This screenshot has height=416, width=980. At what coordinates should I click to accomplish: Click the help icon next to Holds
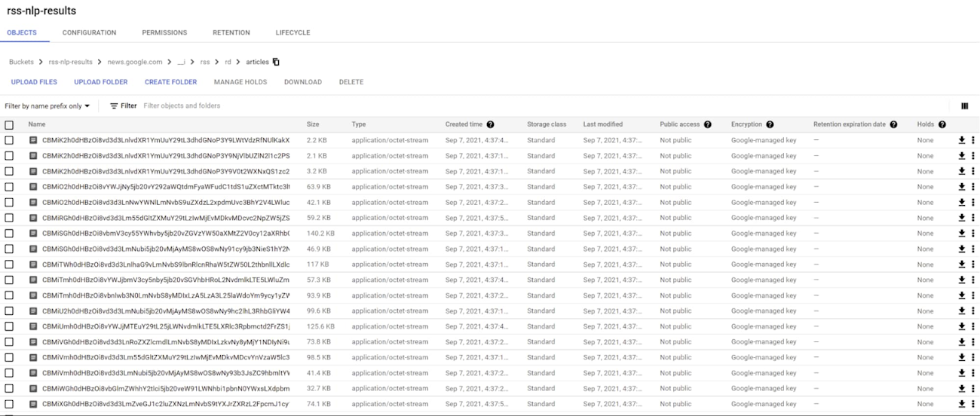click(942, 124)
